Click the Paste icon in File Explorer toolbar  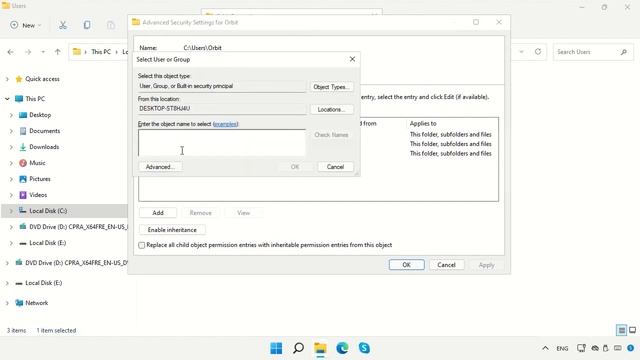coord(111,25)
